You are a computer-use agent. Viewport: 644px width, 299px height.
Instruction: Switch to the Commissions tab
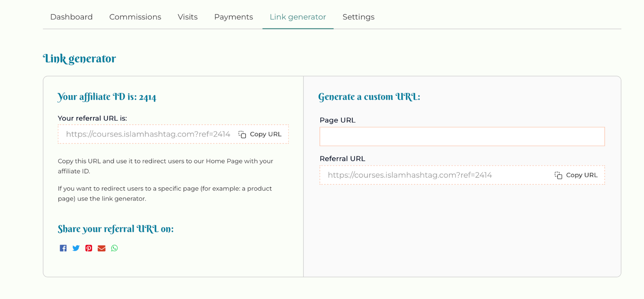[x=135, y=17]
